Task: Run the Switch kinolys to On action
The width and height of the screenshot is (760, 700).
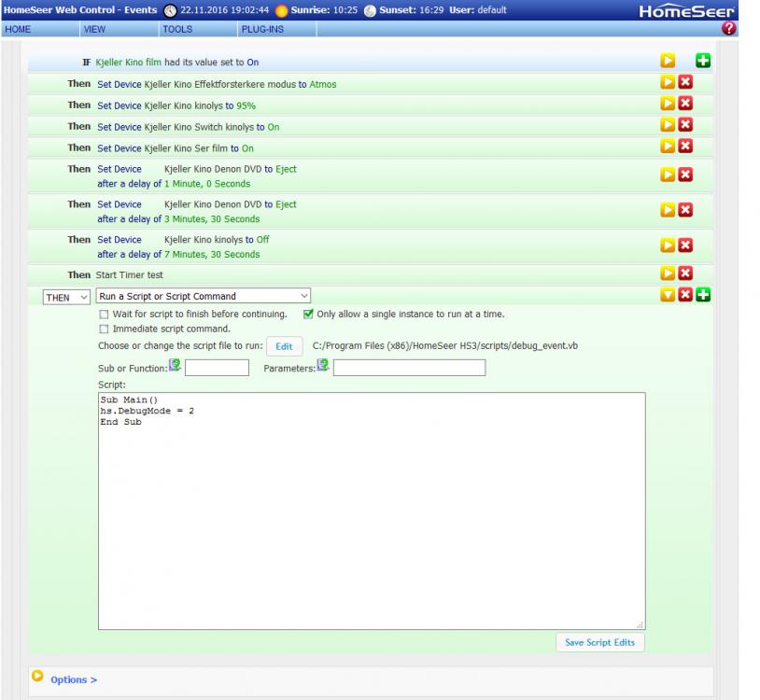Action: 668,124
